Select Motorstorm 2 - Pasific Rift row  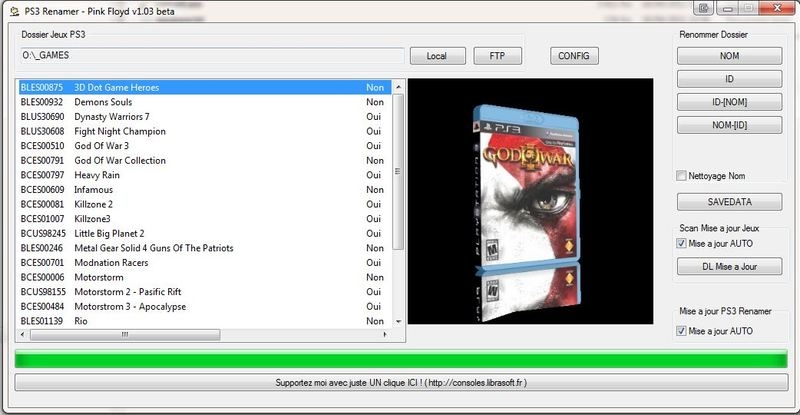[205, 291]
